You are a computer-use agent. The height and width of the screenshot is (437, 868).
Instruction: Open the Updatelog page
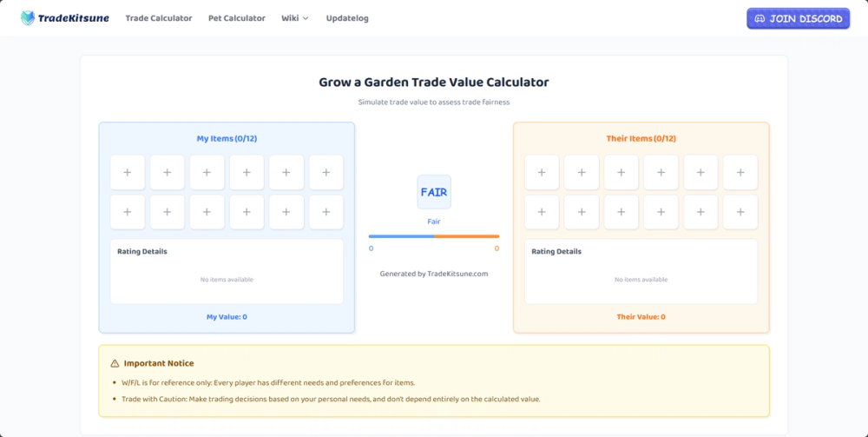[347, 18]
